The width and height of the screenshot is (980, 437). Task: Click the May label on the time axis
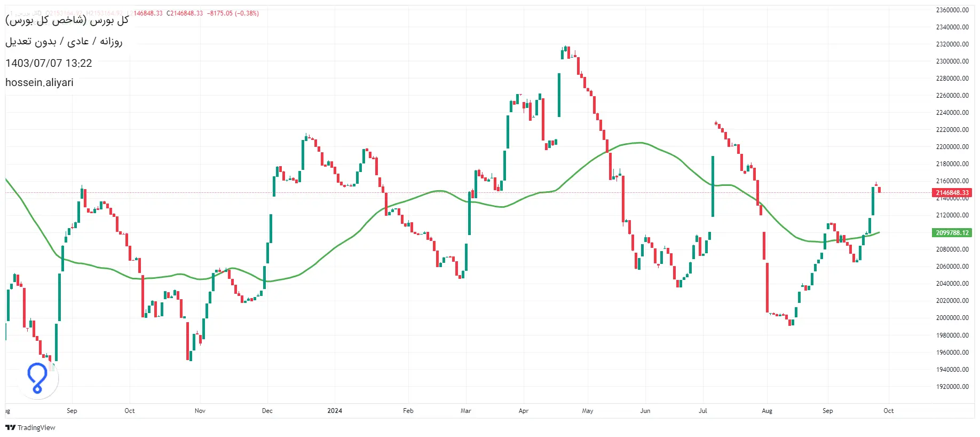click(x=588, y=411)
